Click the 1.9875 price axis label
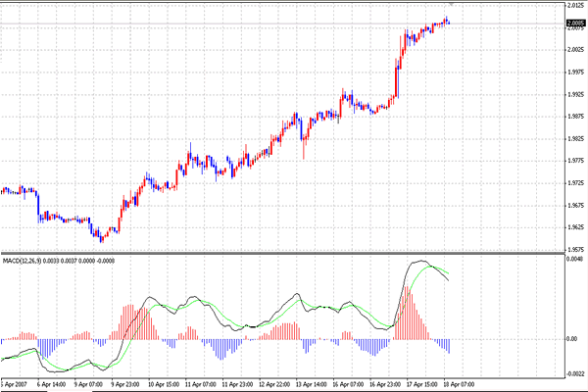 [x=576, y=117]
